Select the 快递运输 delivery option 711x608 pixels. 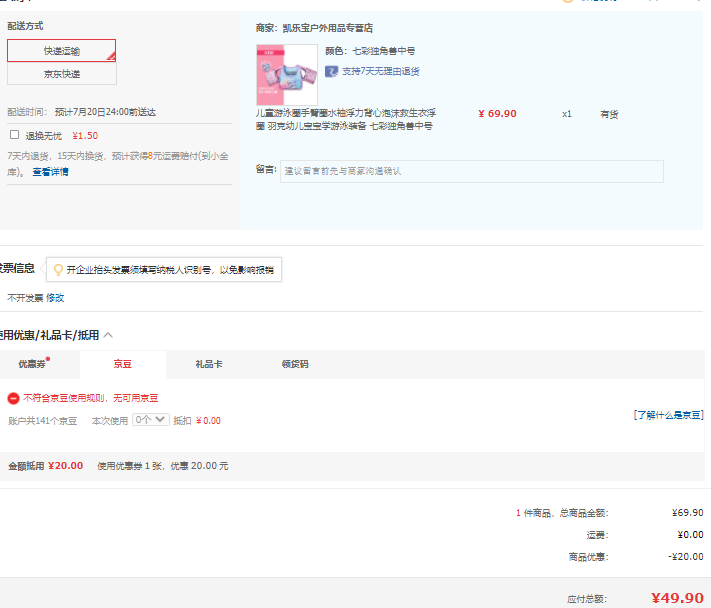click(x=61, y=50)
